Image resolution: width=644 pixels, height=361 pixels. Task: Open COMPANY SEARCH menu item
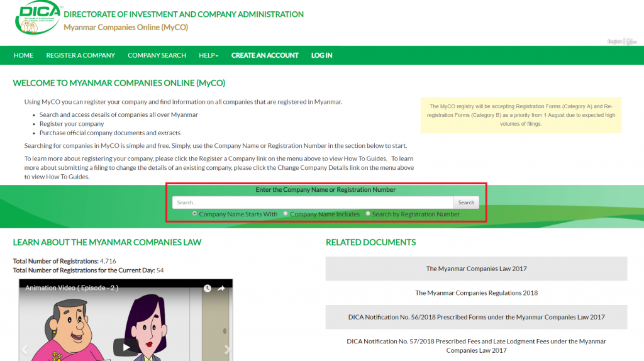(157, 55)
